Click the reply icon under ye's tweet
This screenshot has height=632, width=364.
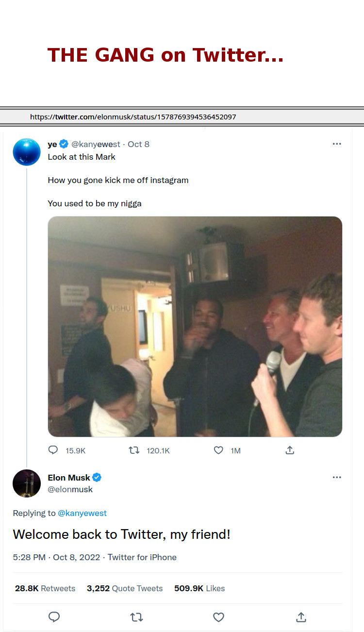pyautogui.click(x=53, y=450)
